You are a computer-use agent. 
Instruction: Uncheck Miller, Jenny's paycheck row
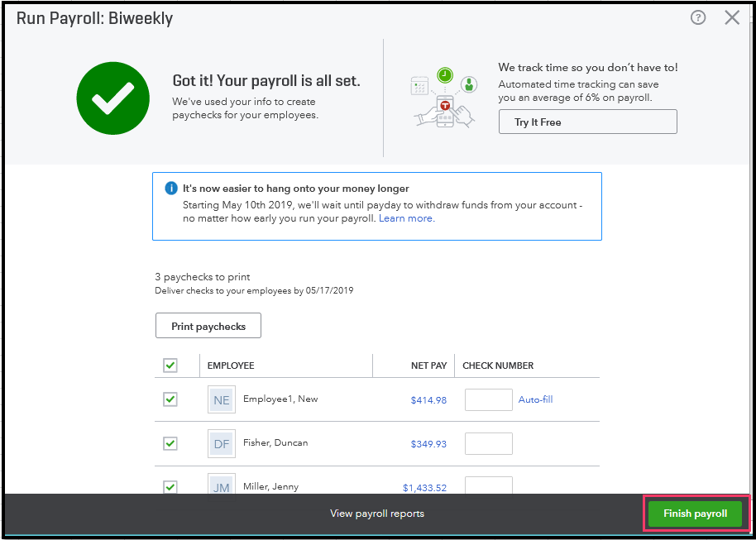click(x=170, y=486)
